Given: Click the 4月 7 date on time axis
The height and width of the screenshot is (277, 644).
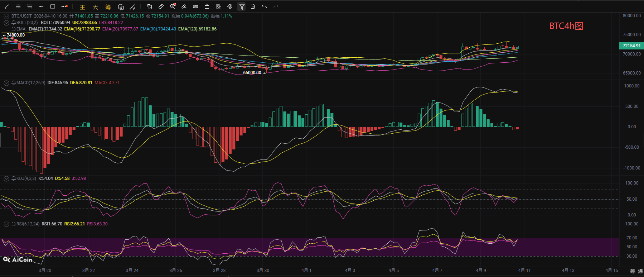Looking at the screenshot, I should coord(437,271).
